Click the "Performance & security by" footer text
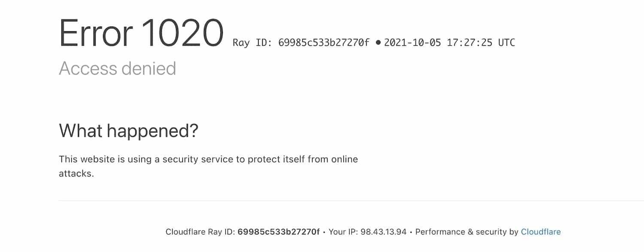Screen dimensions: 644x252 tap(467, 232)
